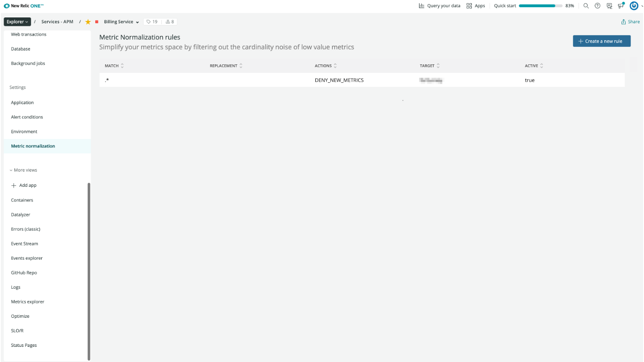The width and height of the screenshot is (644, 362).
Task: Open Status Pages view
Action: pyautogui.click(x=24, y=345)
